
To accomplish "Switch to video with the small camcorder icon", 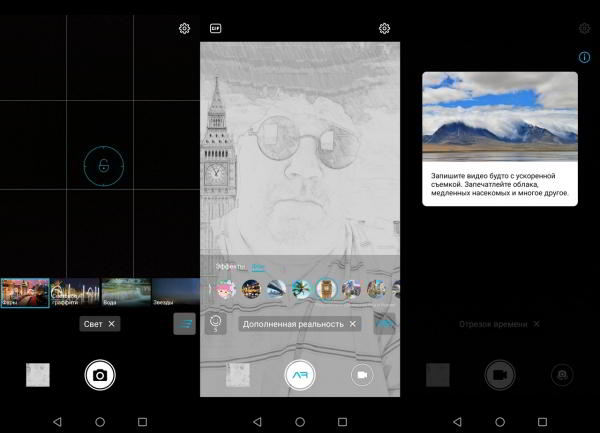I will click(361, 374).
